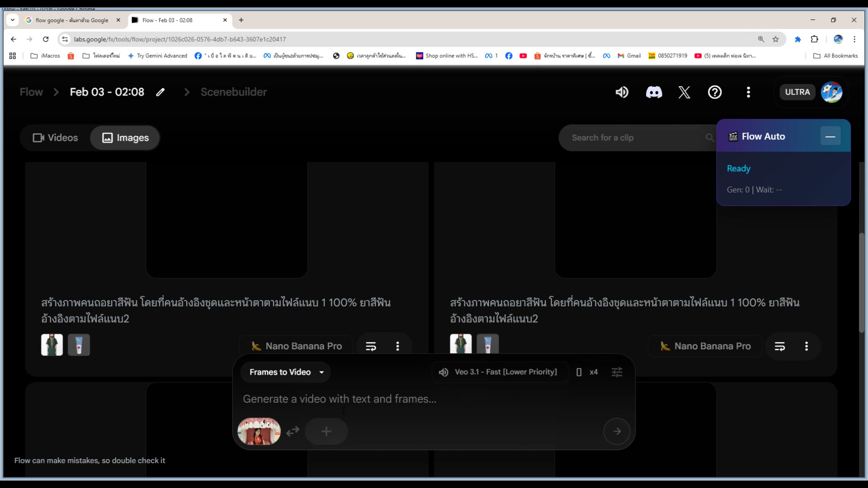Submit prompt with the send arrow
Screen dimensions: 868x488
click(x=617, y=431)
